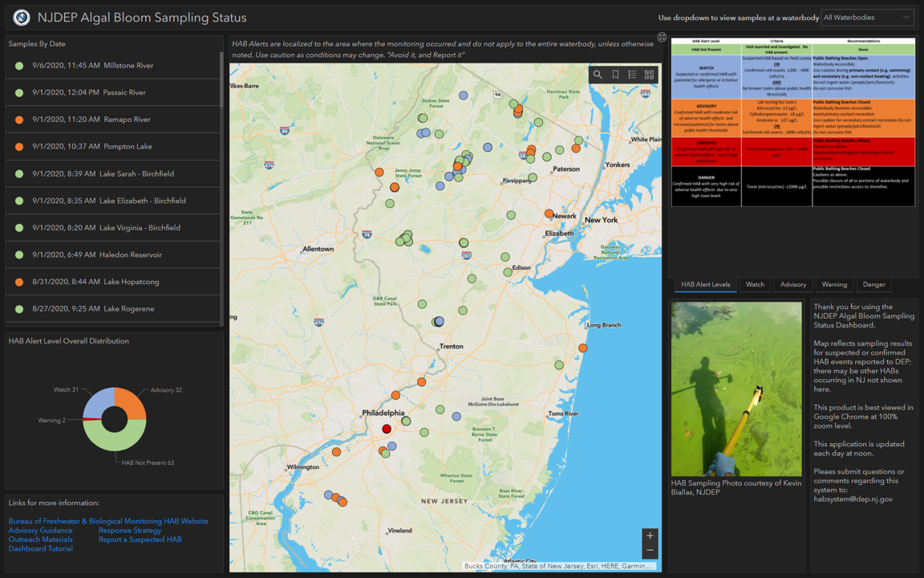Show the map Legend
The image size is (924, 578).
(x=632, y=74)
